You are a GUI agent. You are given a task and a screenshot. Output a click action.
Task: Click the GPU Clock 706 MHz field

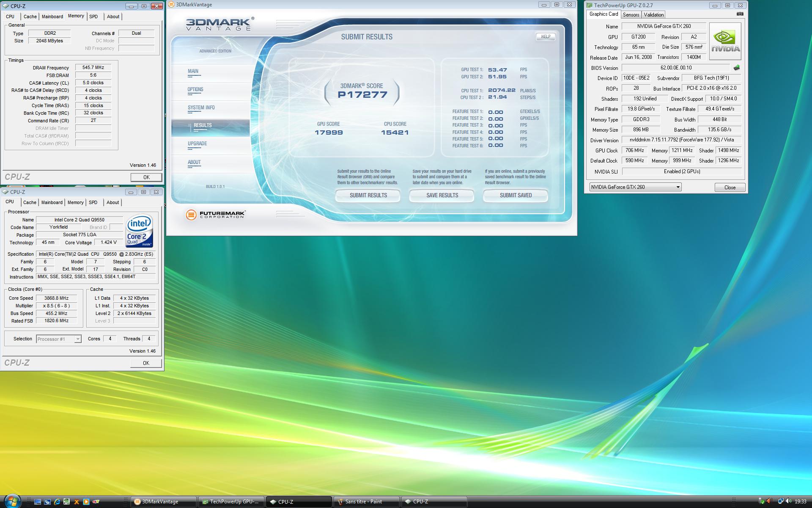coord(635,150)
